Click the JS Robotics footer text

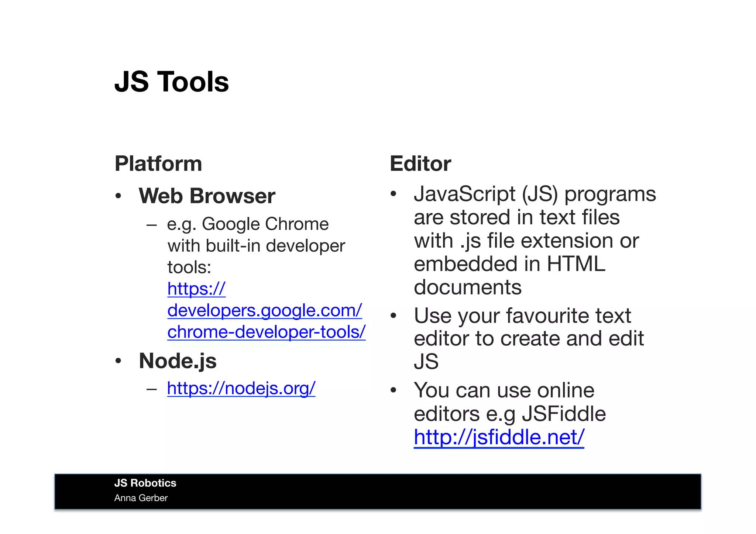coord(145,483)
